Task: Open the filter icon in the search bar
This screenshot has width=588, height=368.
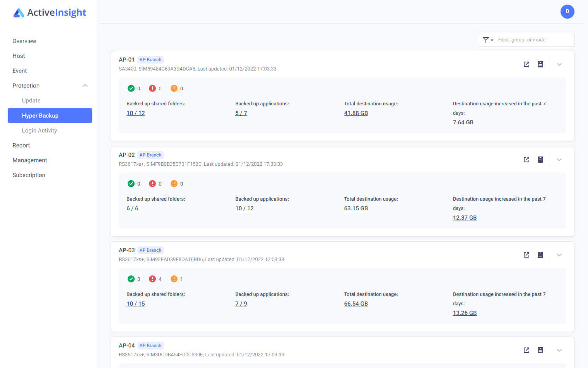Action: click(485, 40)
